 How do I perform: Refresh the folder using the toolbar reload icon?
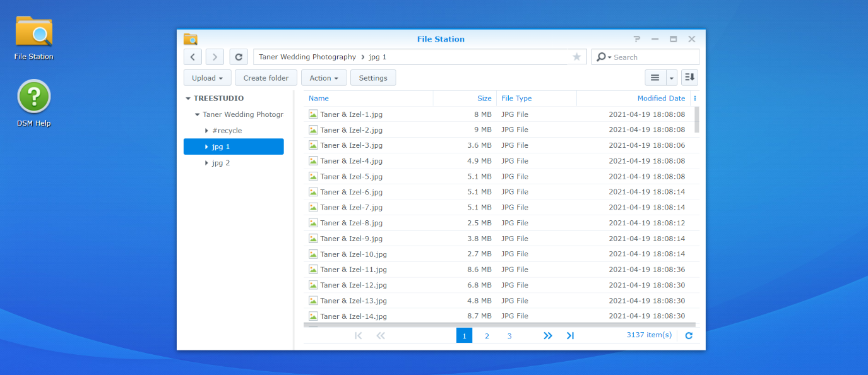pos(239,57)
